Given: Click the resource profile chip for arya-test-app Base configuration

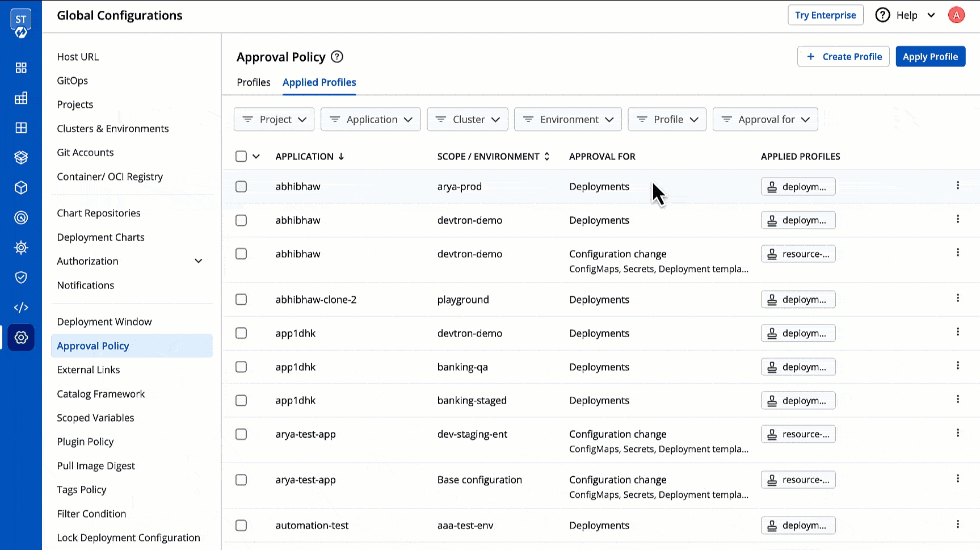Looking at the screenshot, I should [x=798, y=480].
